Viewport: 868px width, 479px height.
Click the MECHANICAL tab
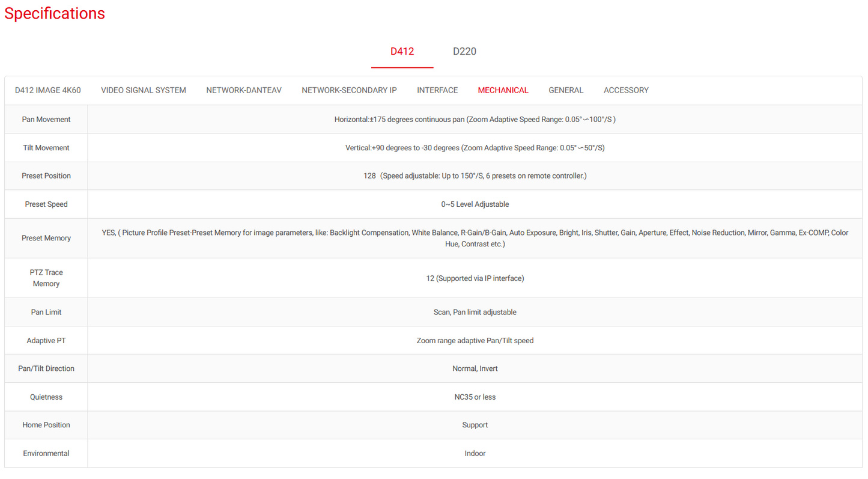tap(503, 90)
